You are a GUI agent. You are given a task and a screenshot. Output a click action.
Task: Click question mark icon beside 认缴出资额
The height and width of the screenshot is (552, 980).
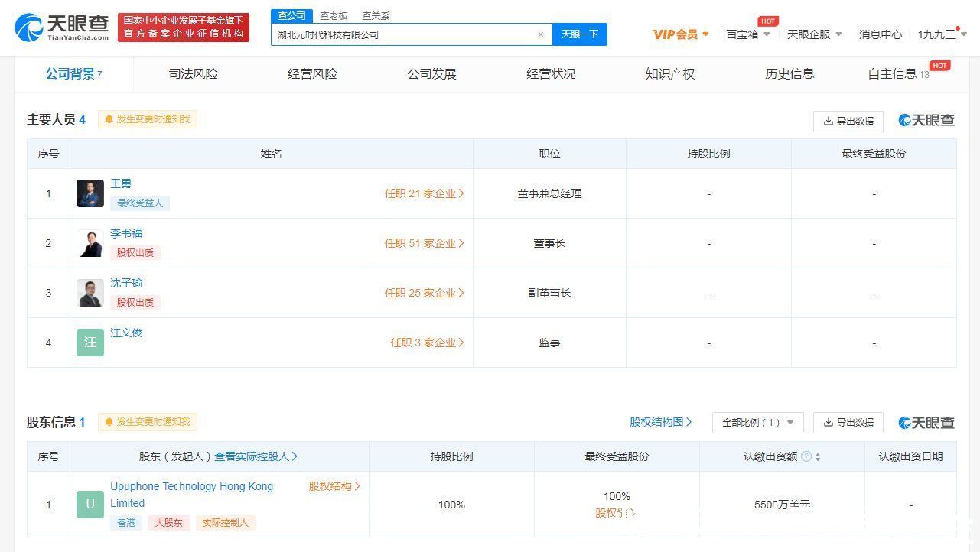806,456
